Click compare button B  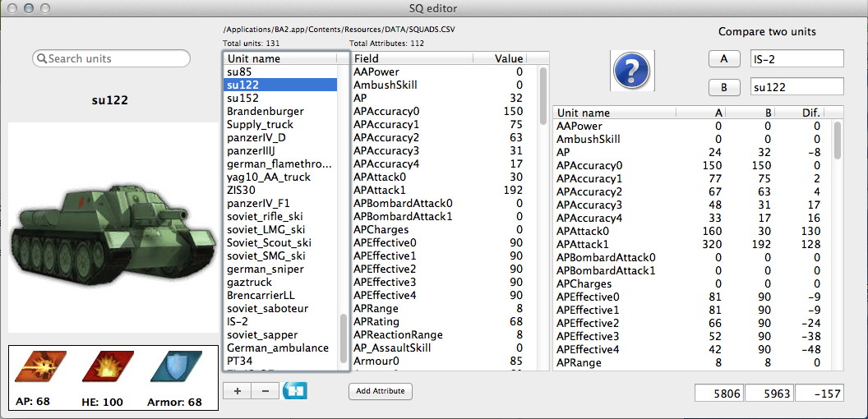723,87
